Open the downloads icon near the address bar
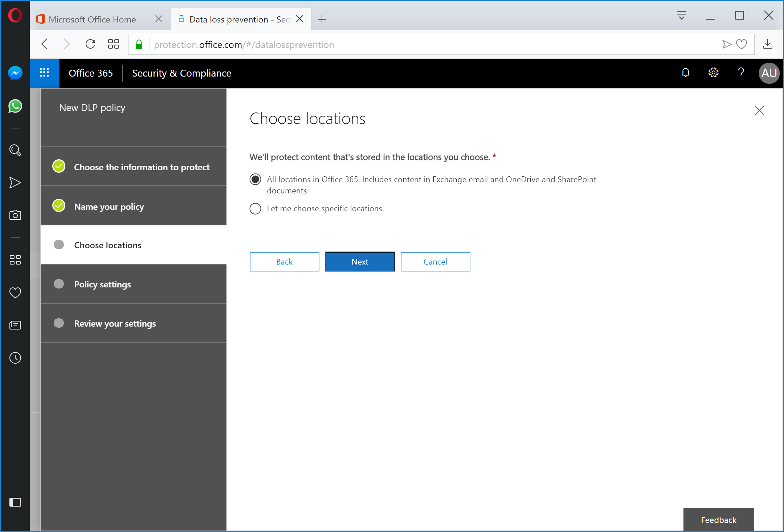Screen dimensions: 784x532 coord(767,44)
